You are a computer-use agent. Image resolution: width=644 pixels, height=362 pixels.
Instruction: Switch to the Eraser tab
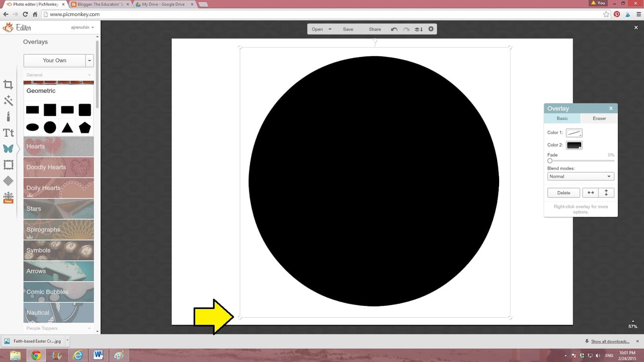tap(599, 119)
